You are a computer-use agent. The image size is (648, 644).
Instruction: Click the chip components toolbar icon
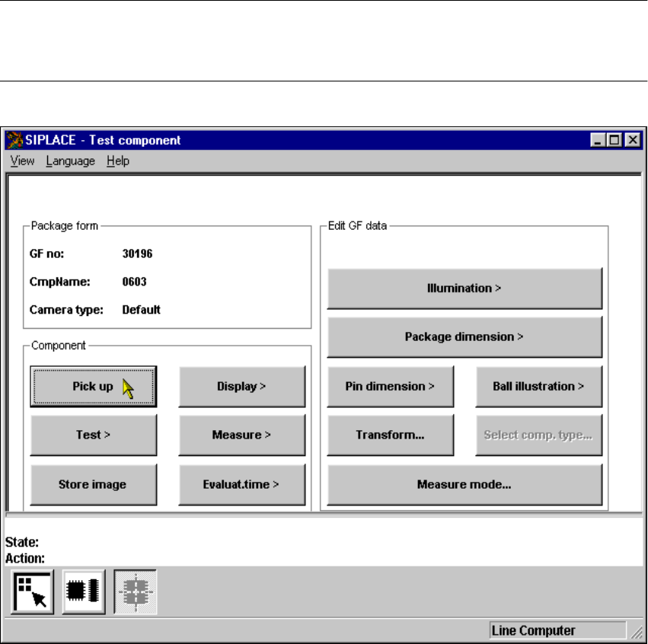tap(84, 592)
